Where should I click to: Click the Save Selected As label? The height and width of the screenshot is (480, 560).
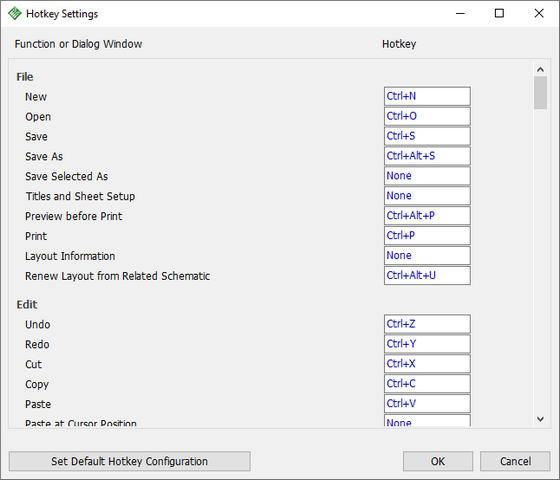click(66, 176)
